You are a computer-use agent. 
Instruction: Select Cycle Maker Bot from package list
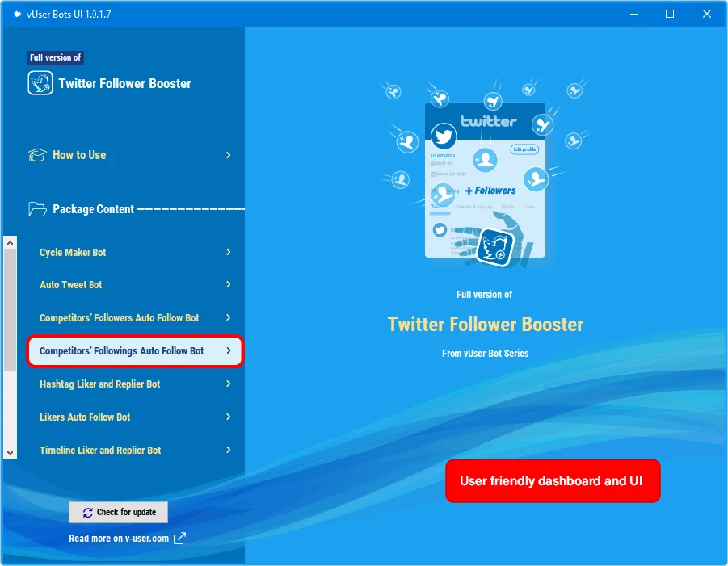pos(135,252)
